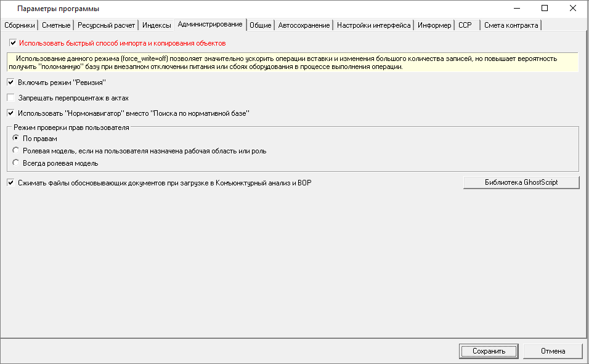This screenshot has height=364, width=589.
Task: Select 'По правам' verification mode
Action: [x=15, y=138]
